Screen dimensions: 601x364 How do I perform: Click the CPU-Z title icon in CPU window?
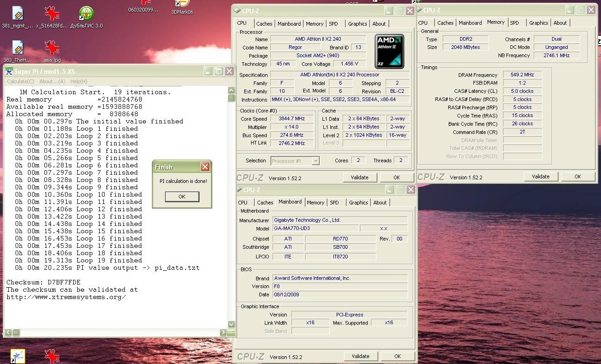[x=237, y=11]
